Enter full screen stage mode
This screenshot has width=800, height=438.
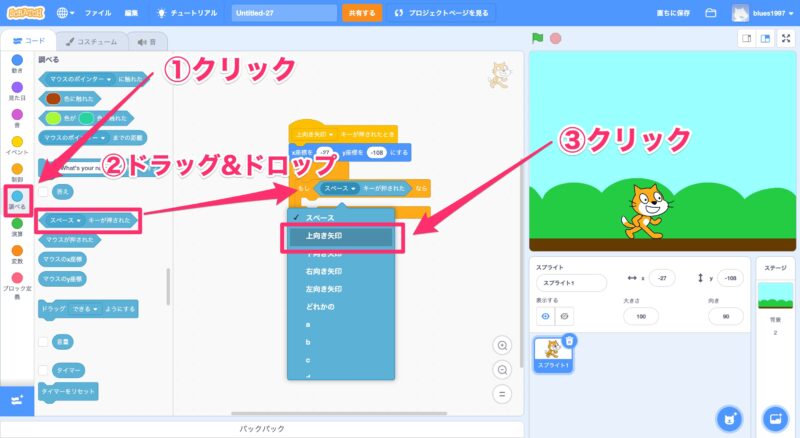pyautogui.click(x=785, y=38)
